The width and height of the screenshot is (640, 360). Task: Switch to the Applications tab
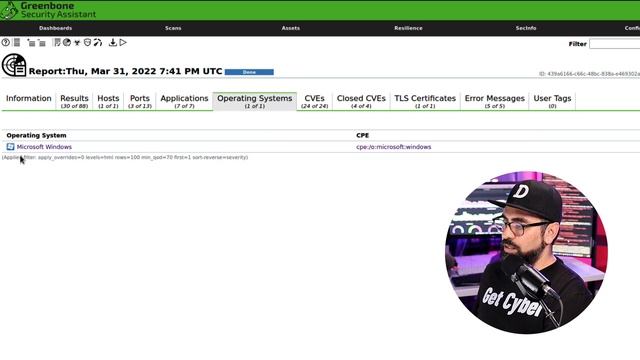point(184,101)
